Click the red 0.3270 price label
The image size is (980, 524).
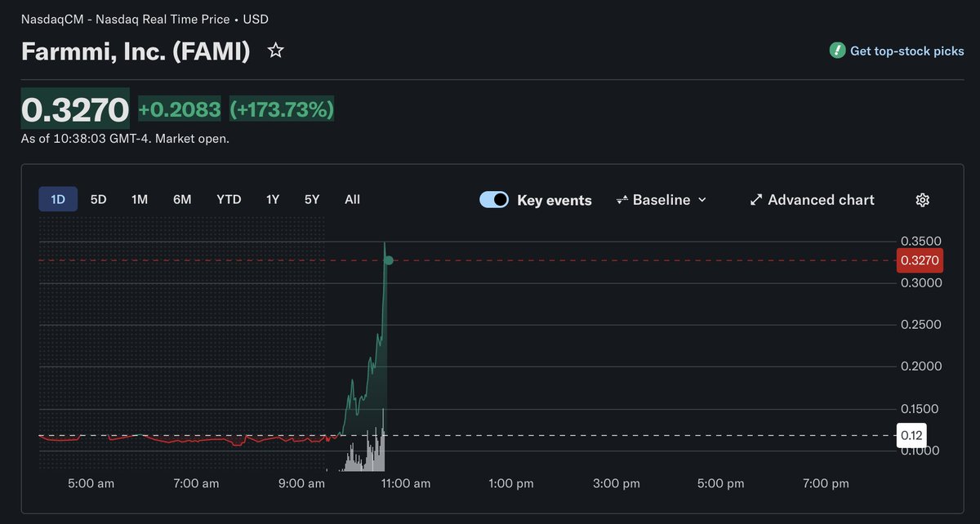(x=920, y=261)
